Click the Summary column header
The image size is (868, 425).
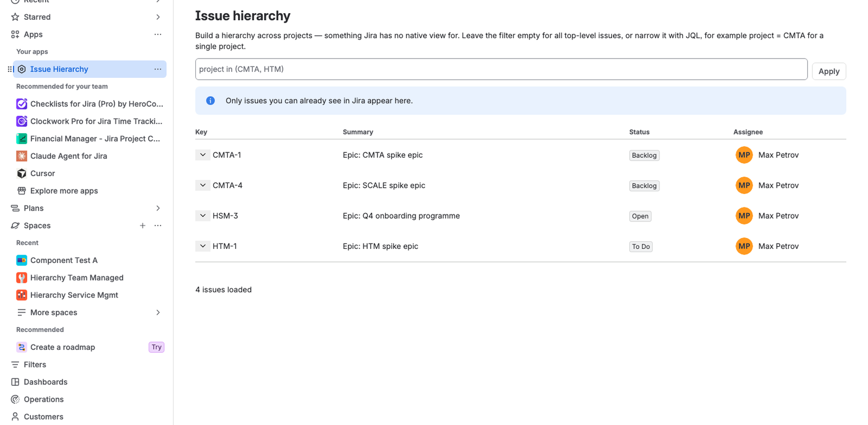(x=358, y=132)
